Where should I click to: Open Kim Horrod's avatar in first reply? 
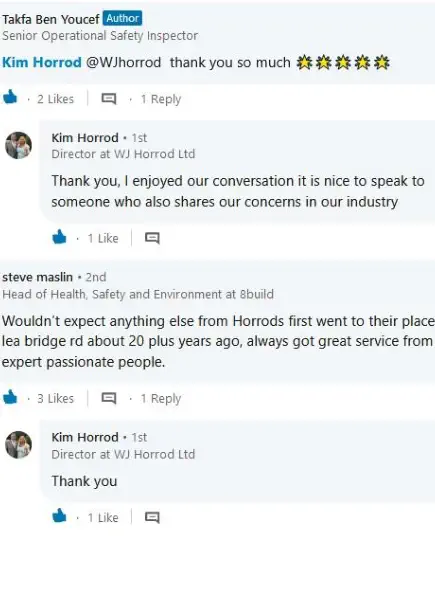point(18,145)
